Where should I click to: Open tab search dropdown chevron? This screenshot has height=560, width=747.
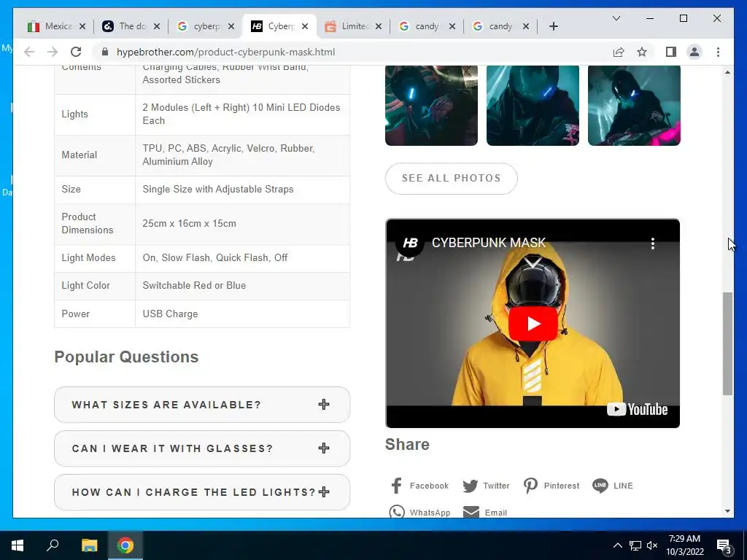click(x=616, y=18)
